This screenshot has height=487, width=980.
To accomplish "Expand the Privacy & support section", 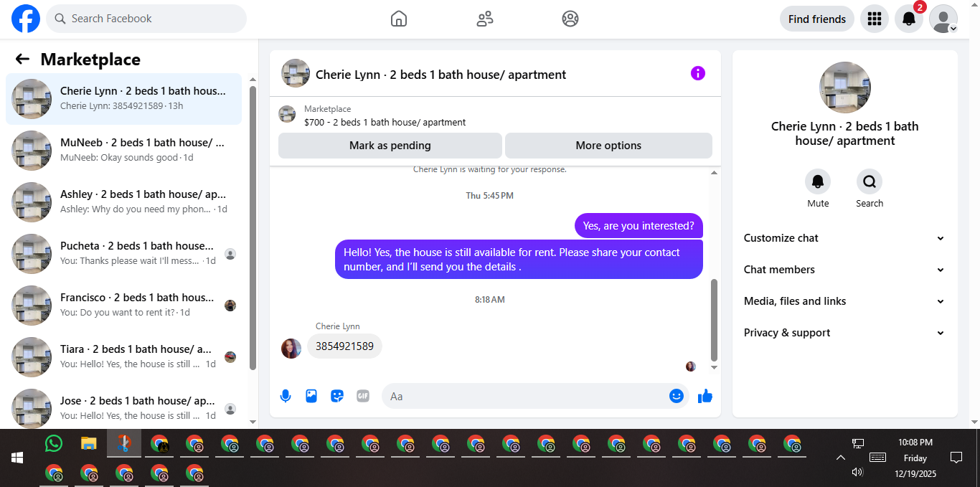I will click(x=844, y=333).
